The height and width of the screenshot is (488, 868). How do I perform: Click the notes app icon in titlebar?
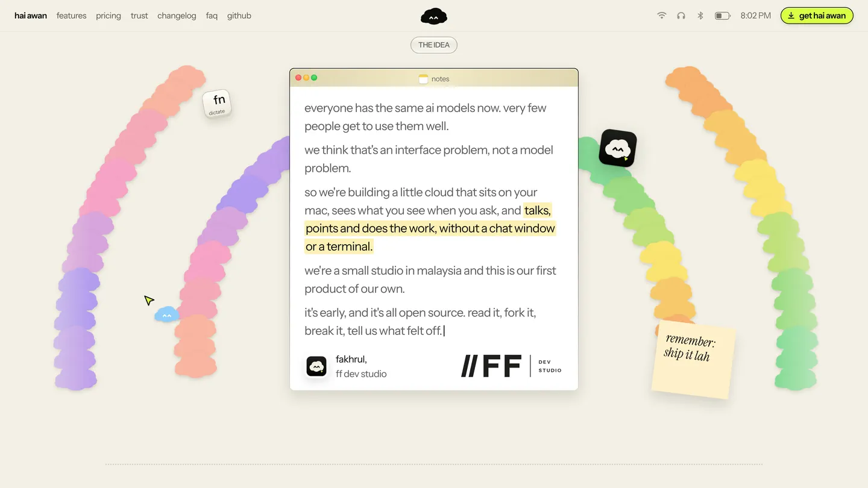click(x=423, y=79)
